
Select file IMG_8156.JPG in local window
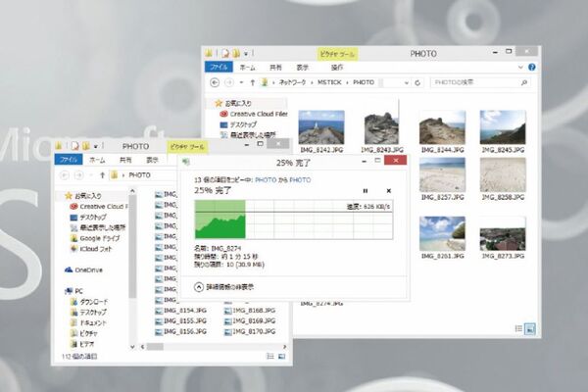[x=180, y=331]
